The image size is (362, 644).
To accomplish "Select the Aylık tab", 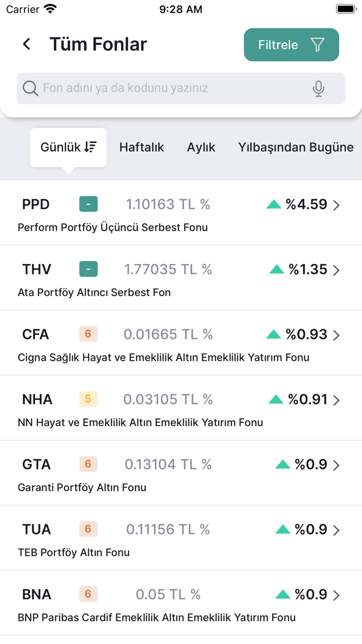I will pyautogui.click(x=201, y=147).
